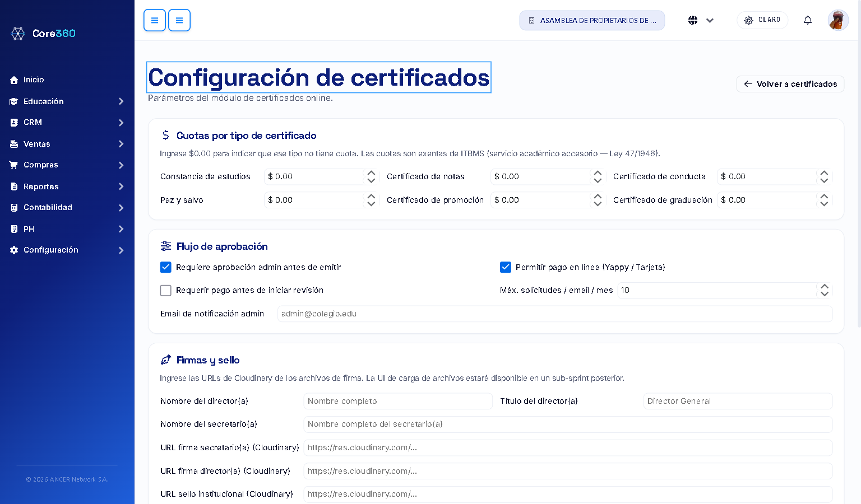Click the Reportes document icon
861x504 pixels.
[x=14, y=186]
